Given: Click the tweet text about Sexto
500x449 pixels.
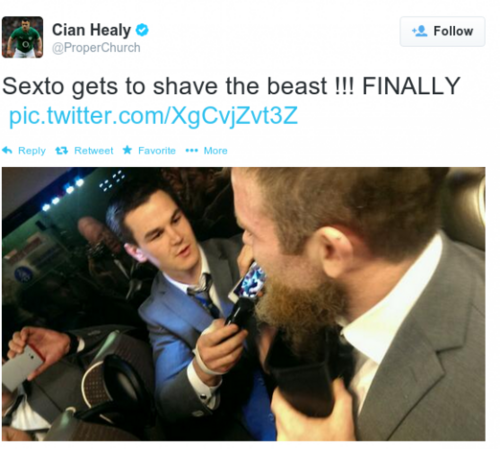Looking at the screenshot, I should tap(231, 86).
